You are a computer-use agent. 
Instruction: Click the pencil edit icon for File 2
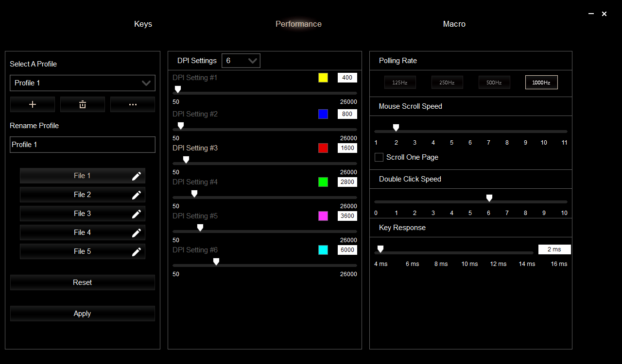click(x=137, y=195)
